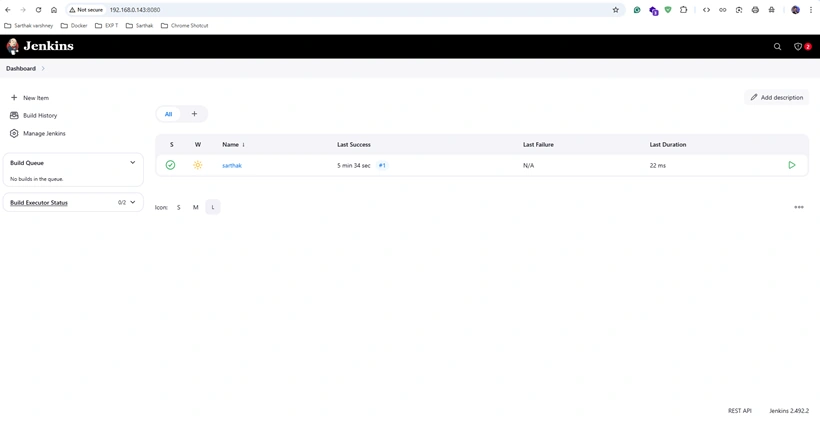
Task: Click the 22 ms duration value
Action: point(658,165)
